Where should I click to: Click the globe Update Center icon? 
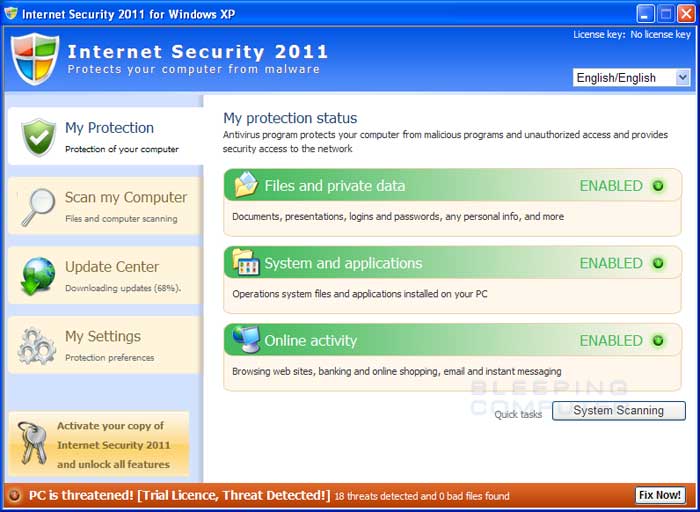pyautogui.click(x=38, y=276)
